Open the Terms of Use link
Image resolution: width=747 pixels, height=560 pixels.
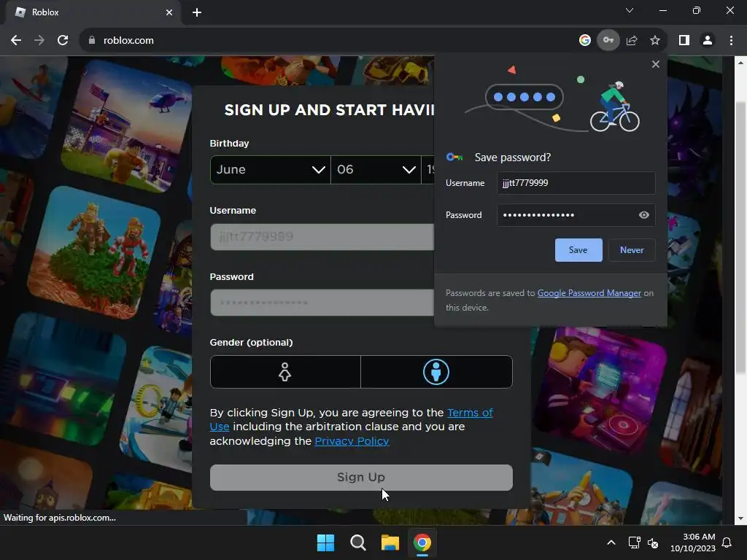point(470,413)
